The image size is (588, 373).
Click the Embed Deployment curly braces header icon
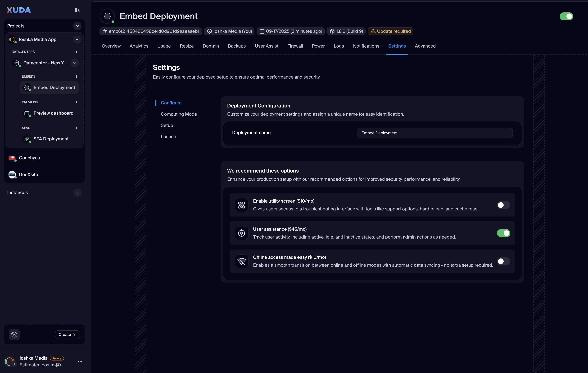[107, 16]
